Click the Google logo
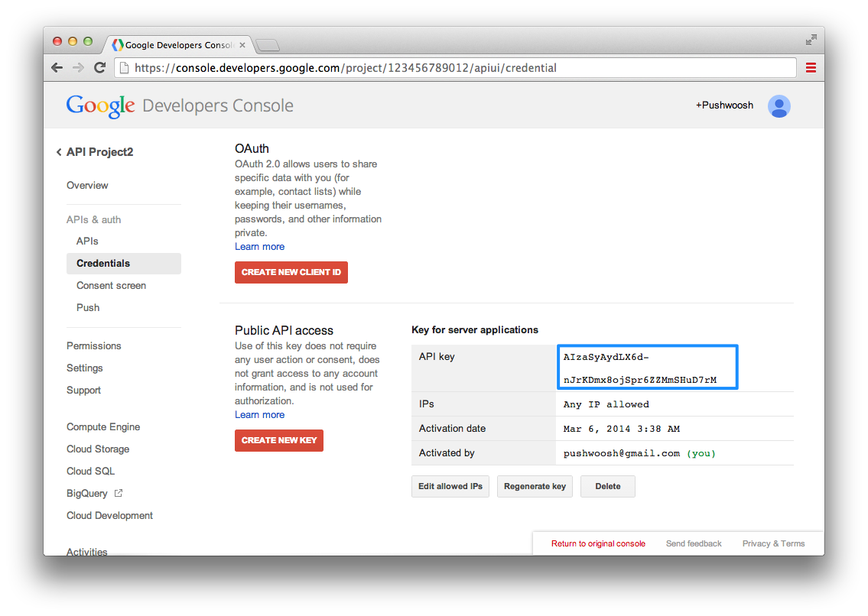This screenshot has width=868, height=616. [100, 105]
